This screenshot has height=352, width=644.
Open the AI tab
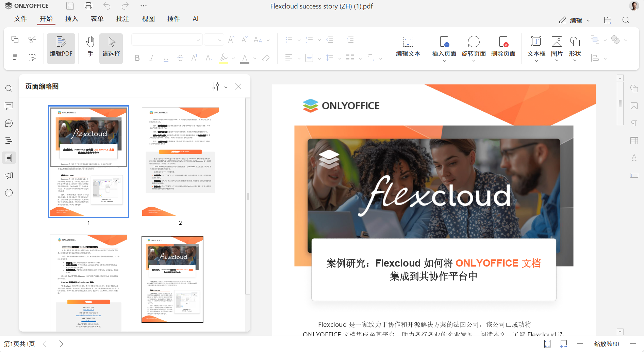pos(195,19)
